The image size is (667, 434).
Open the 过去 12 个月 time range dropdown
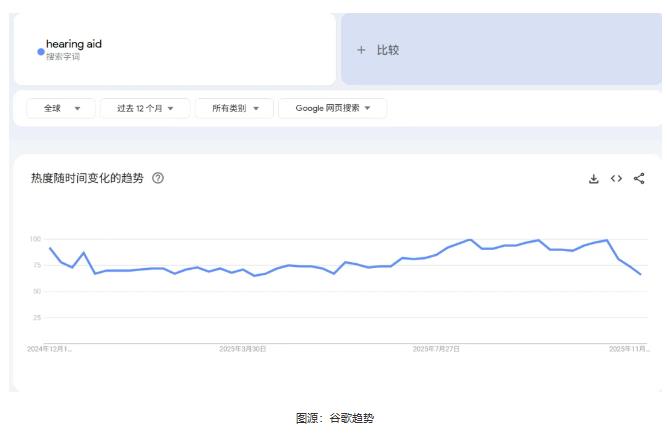(145, 108)
